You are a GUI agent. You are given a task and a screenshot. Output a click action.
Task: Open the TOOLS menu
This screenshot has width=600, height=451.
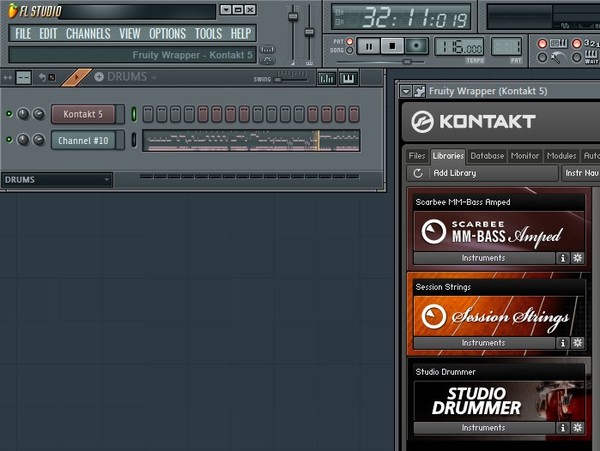click(209, 34)
